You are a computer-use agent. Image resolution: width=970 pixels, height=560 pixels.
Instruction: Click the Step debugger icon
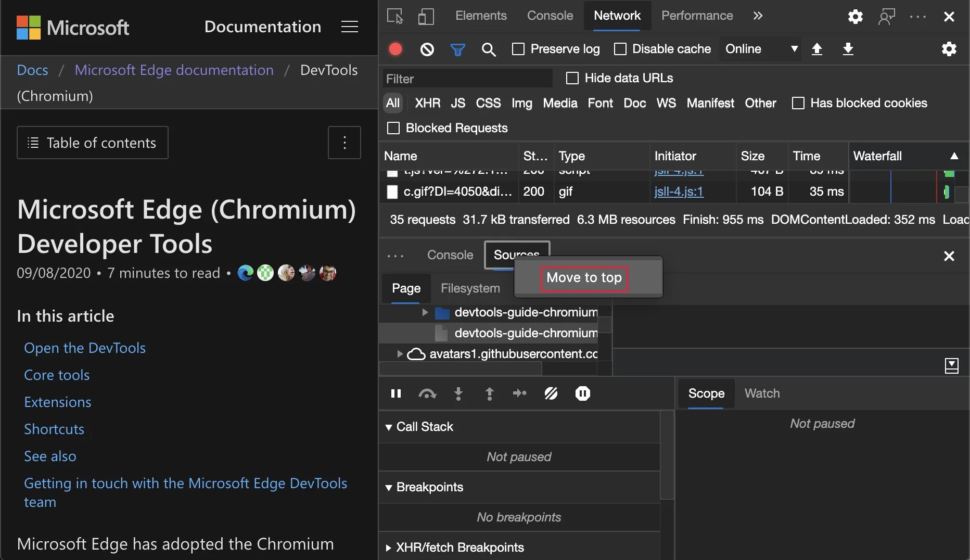520,393
